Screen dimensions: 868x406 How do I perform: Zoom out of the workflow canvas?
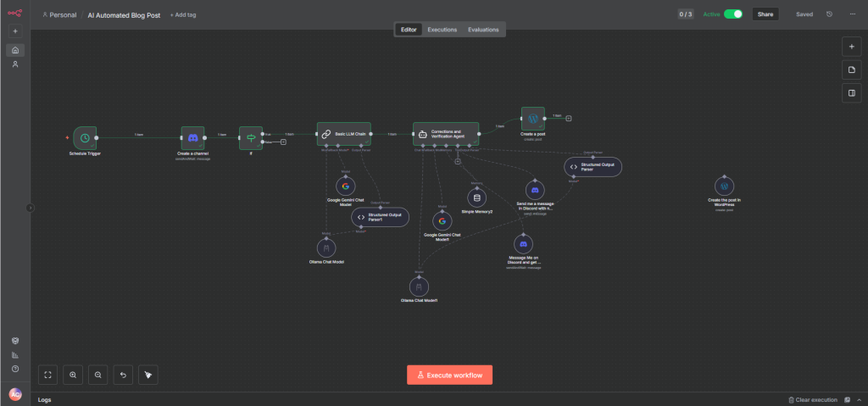(x=98, y=374)
